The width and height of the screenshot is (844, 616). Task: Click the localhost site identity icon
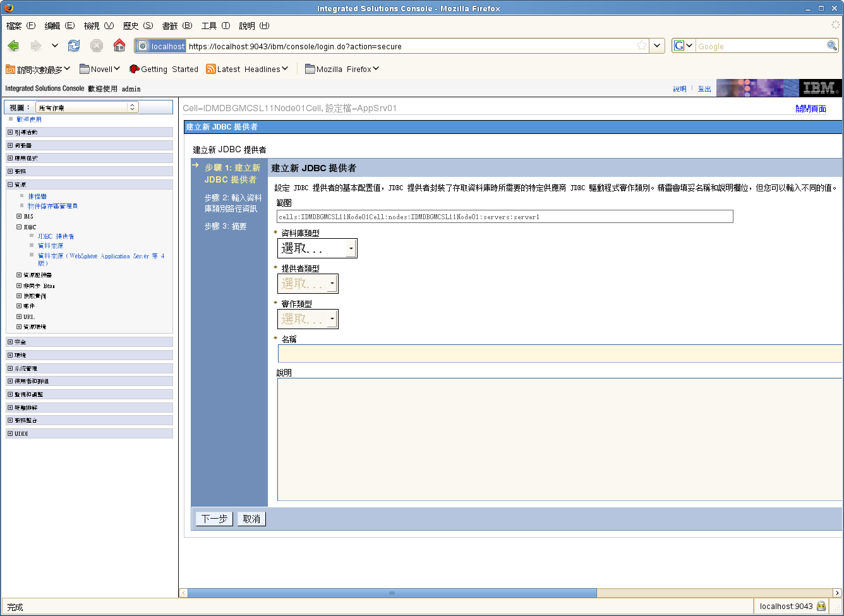pyautogui.click(x=161, y=46)
